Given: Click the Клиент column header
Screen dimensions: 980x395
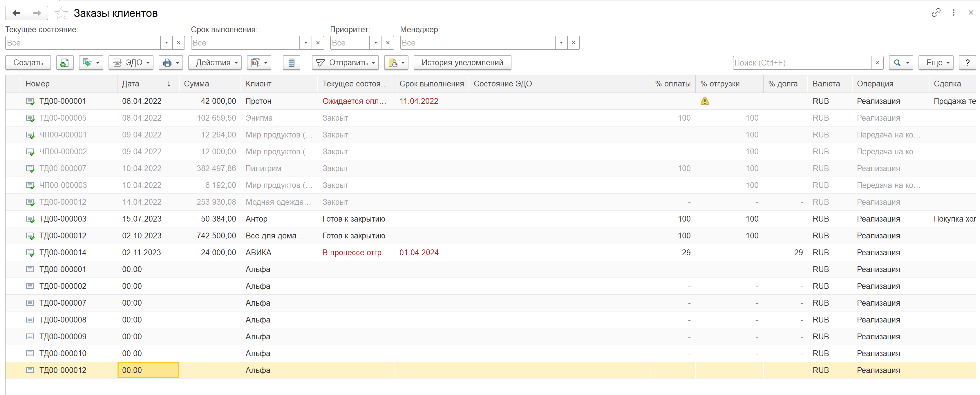Looking at the screenshot, I should [279, 84].
